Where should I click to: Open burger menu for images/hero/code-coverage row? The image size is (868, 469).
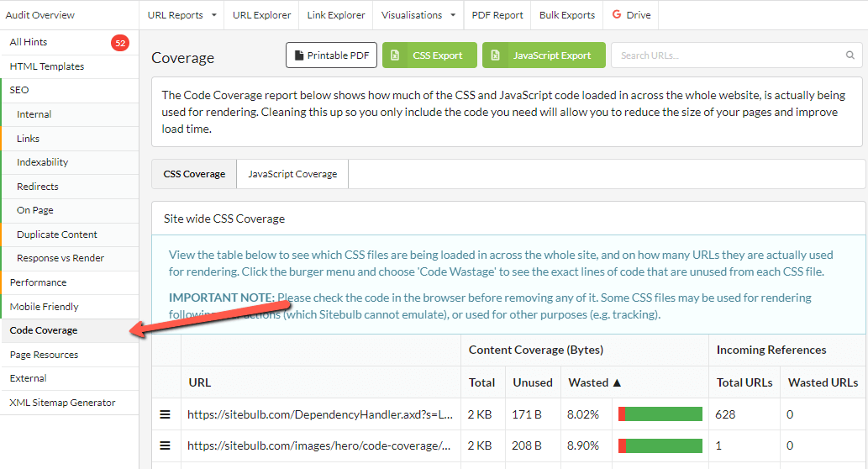165,445
